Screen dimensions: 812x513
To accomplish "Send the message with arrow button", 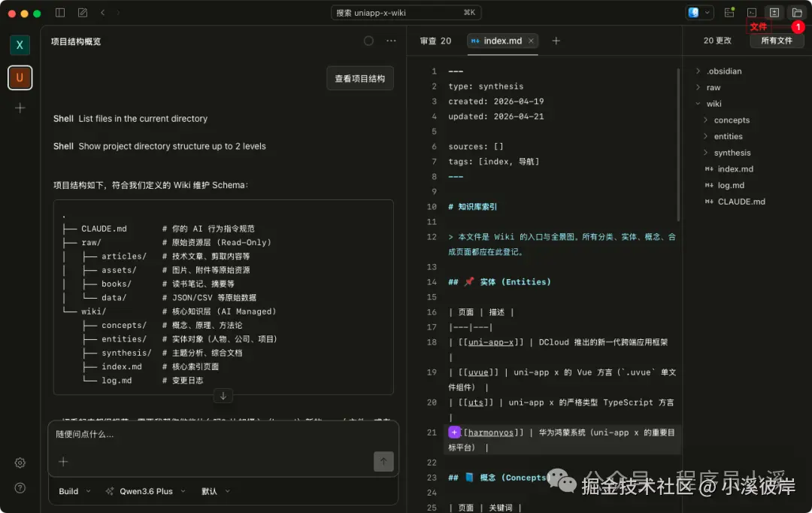I will (383, 462).
